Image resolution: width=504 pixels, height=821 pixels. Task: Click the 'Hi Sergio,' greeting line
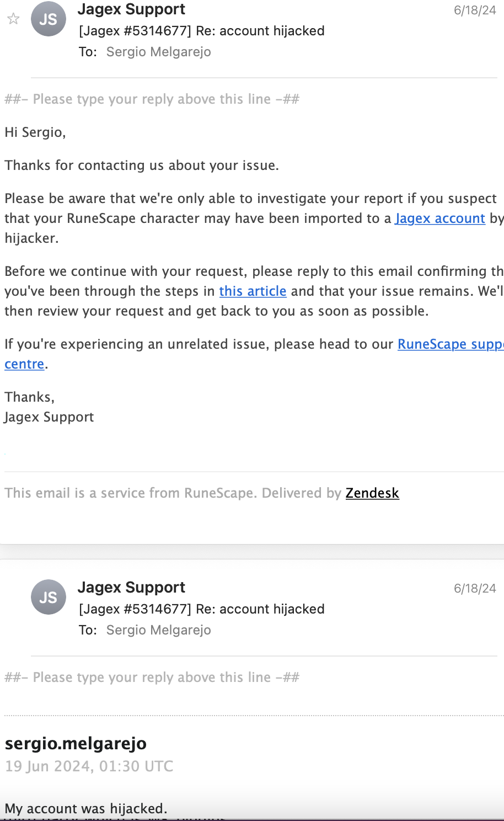pyautogui.click(x=35, y=132)
